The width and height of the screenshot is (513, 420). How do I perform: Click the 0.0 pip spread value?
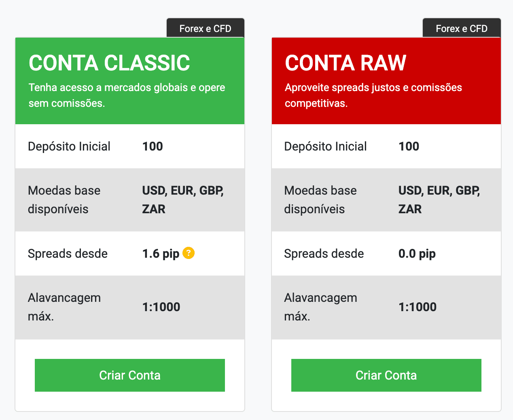pos(417,254)
